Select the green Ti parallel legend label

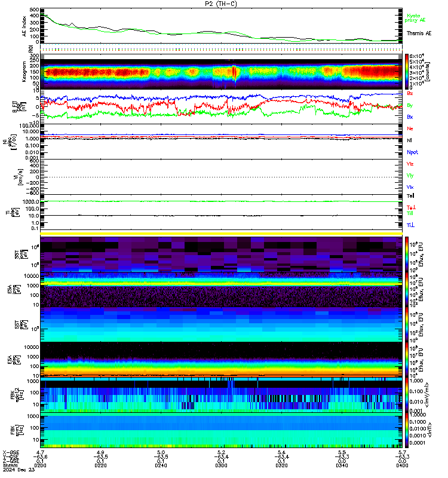coord(410,213)
